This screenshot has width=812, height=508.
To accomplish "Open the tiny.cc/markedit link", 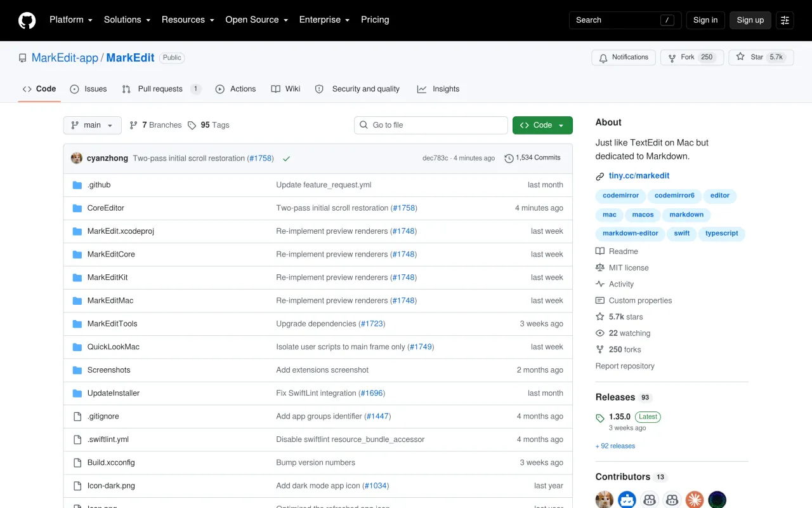I will tap(639, 176).
